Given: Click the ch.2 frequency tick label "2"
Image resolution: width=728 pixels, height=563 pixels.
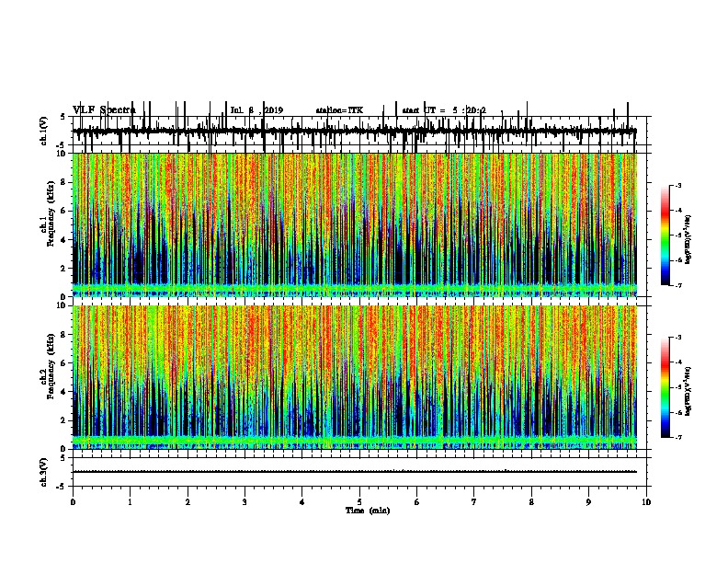Looking at the screenshot, I should click(x=63, y=420).
